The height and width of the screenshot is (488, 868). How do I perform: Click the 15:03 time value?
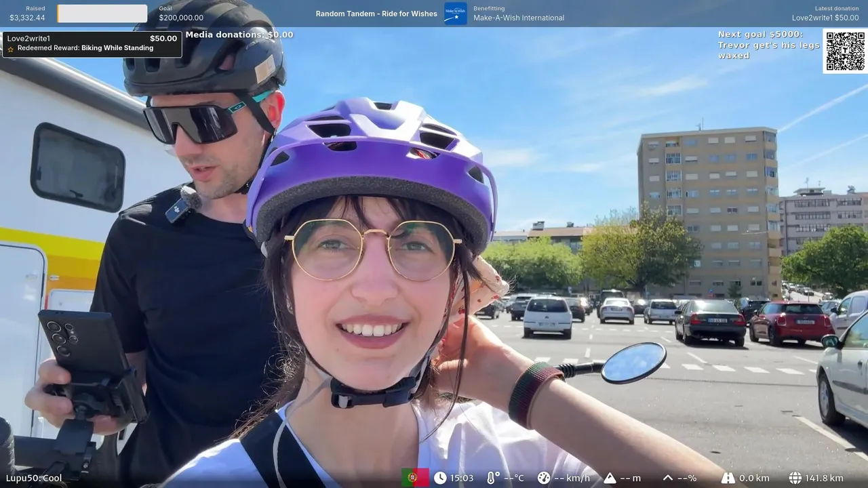coord(462,478)
